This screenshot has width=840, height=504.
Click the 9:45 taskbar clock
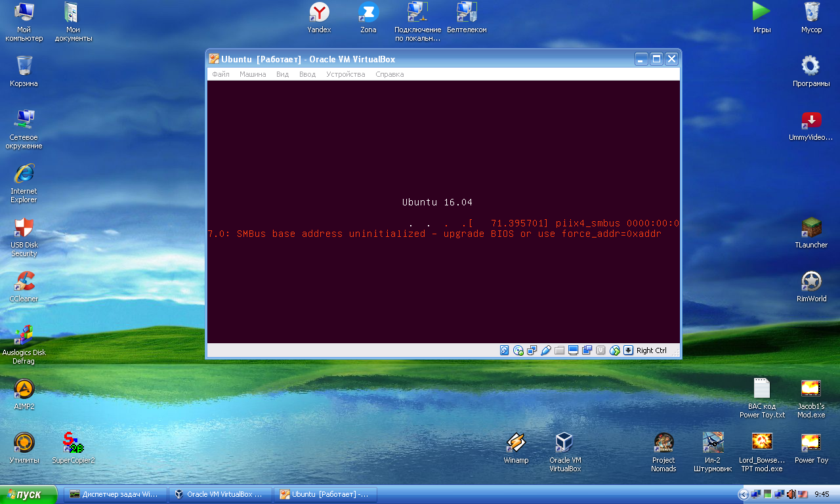822,494
